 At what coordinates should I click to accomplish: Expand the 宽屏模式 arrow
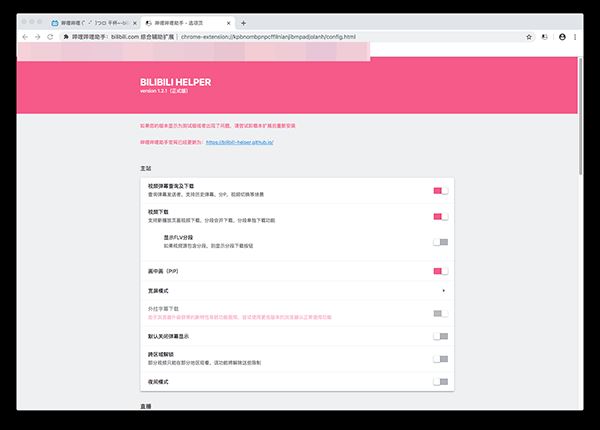coord(443,291)
